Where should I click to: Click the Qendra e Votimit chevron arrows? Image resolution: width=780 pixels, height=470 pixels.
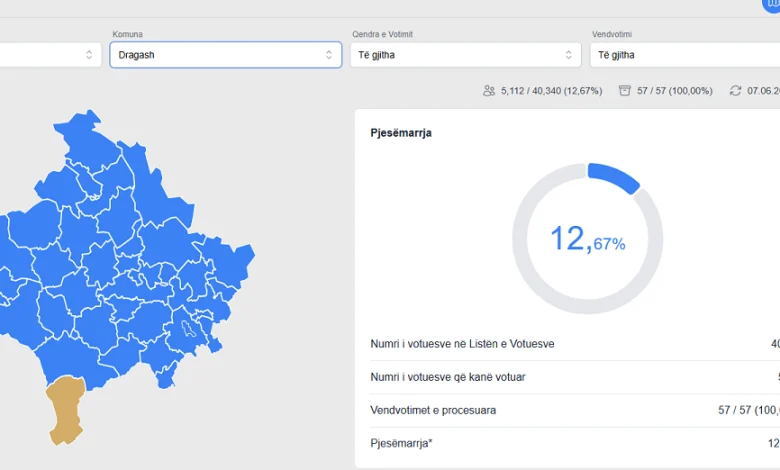pyautogui.click(x=569, y=55)
